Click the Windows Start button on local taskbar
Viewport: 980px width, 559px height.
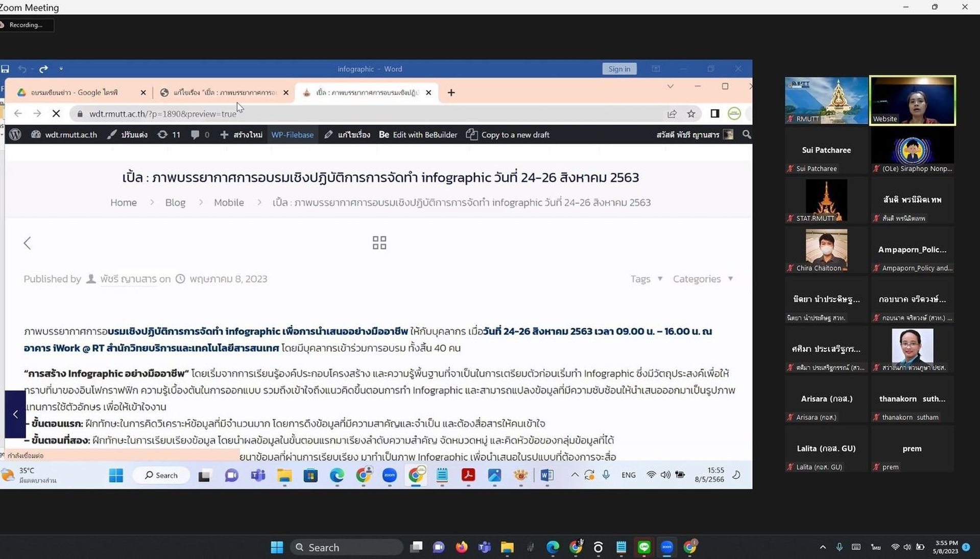[x=277, y=547]
